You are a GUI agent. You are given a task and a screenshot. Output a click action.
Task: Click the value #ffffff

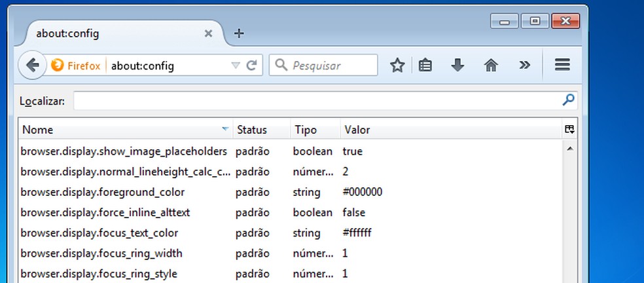(357, 233)
